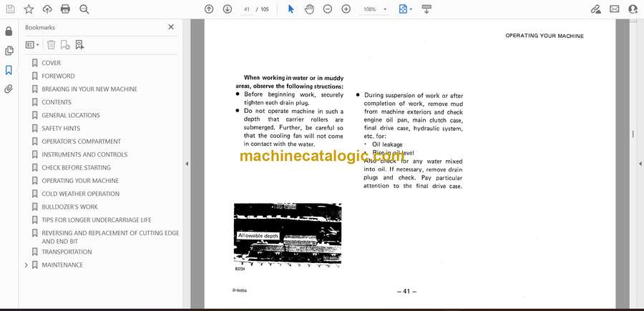Open the bookmark options menu dropdown
This screenshot has height=311, width=644.
[32, 45]
